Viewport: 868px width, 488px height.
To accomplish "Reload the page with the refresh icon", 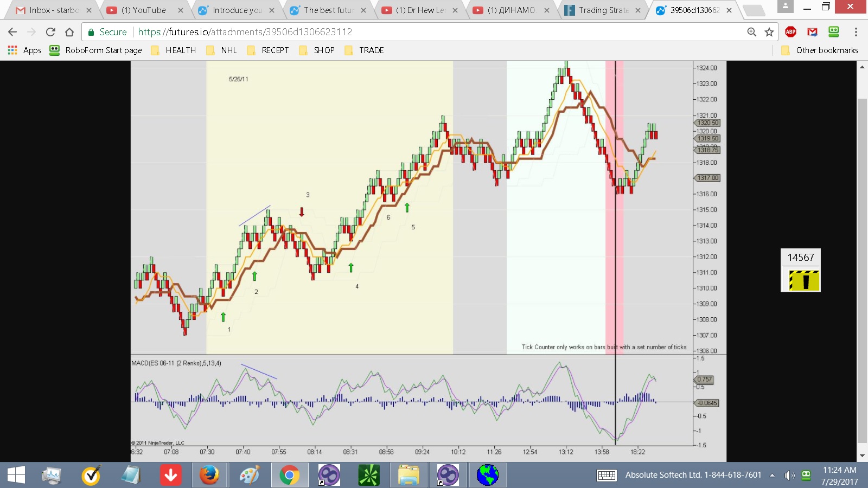I will 50,32.
